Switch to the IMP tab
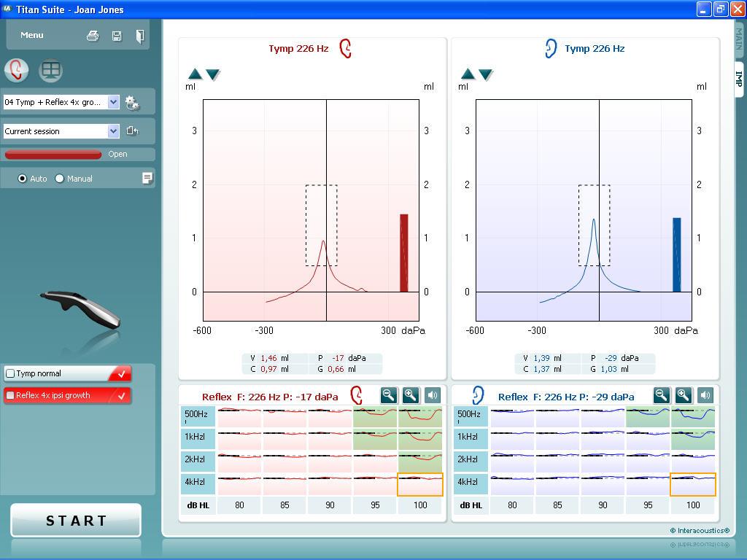The height and width of the screenshot is (560, 747). (739, 79)
